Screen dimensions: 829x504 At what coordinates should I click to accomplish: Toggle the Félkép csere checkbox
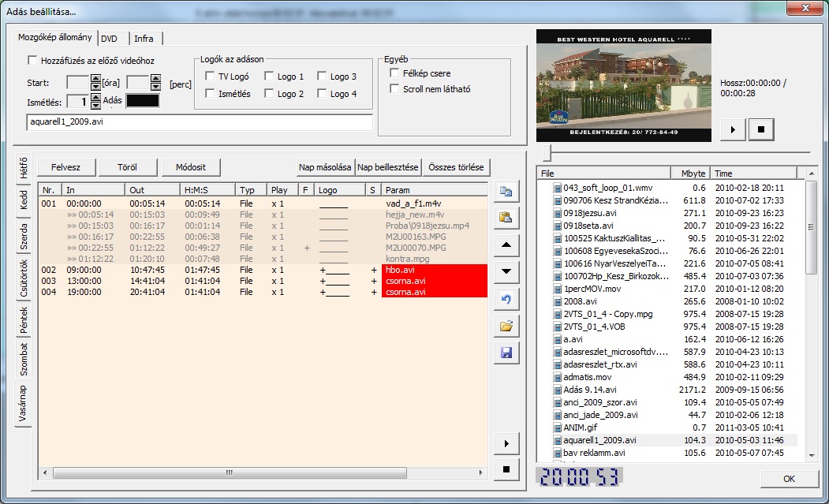click(396, 73)
